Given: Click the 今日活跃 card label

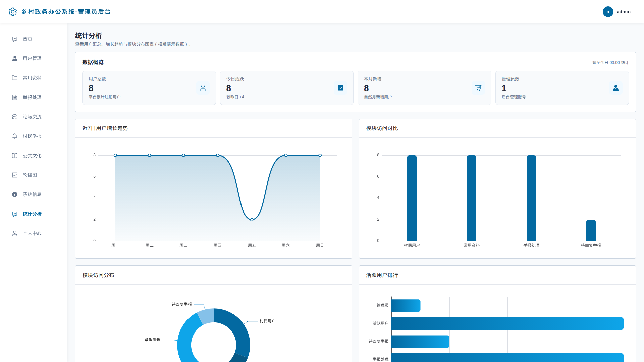Looking at the screenshot, I should click(x=235, y=79).
